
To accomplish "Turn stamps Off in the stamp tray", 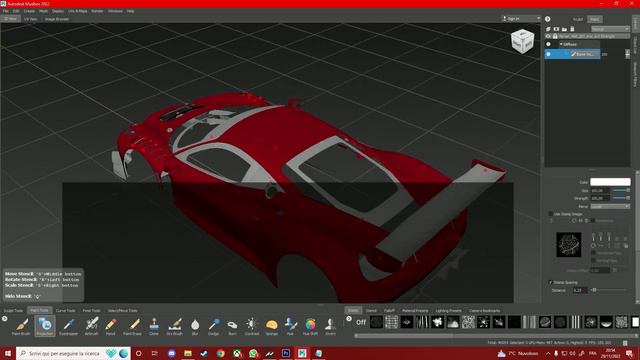I will [361, 322].
